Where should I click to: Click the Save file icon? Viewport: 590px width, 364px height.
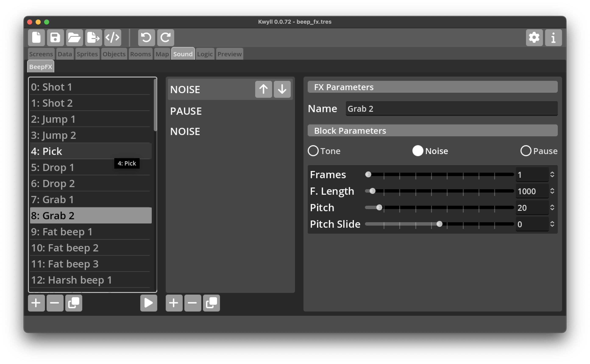point(55,37)
